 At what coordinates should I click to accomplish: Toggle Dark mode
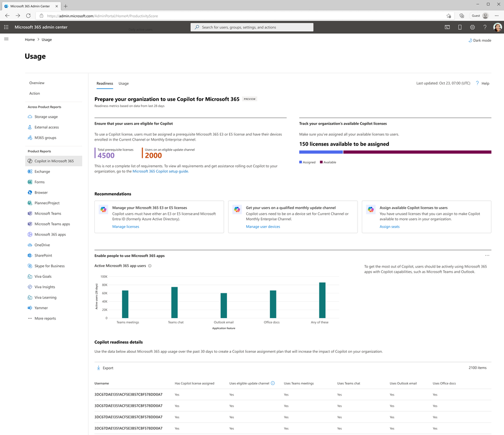click(x=480, y=40)
